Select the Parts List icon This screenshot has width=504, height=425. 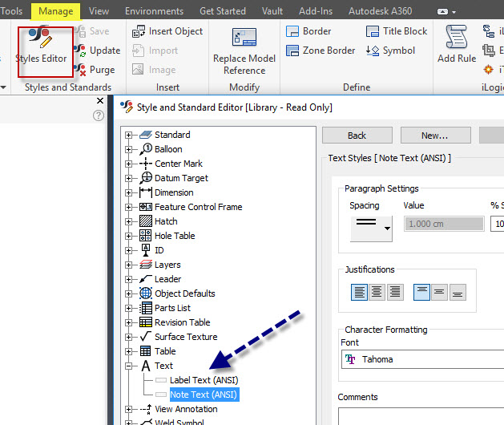[x=146, y=308]
